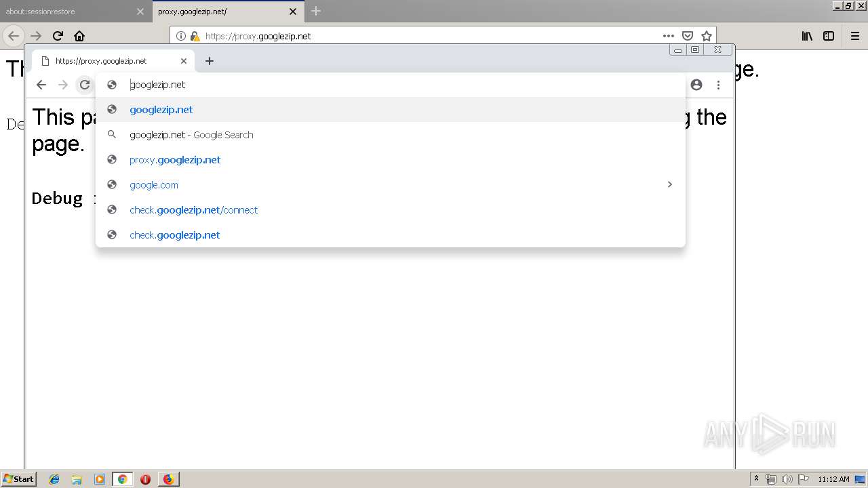Close Firefox proxy.googlezip.net/ tab
Screen dimensions: 868x488
[x=293, y=12]
